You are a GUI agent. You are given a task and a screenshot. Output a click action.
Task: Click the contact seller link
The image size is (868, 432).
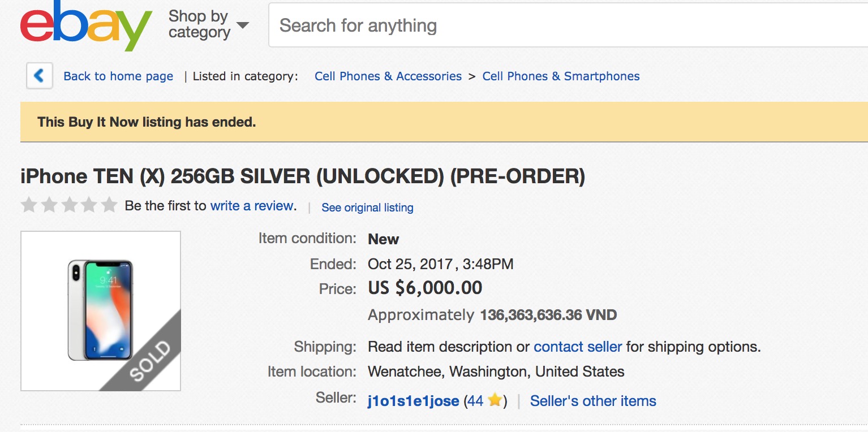point(578,347)
